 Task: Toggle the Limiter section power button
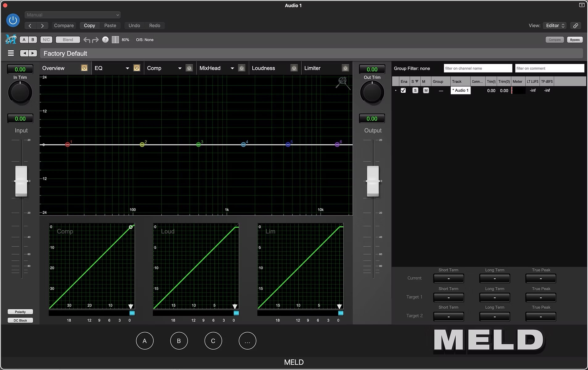coord(345,68)
